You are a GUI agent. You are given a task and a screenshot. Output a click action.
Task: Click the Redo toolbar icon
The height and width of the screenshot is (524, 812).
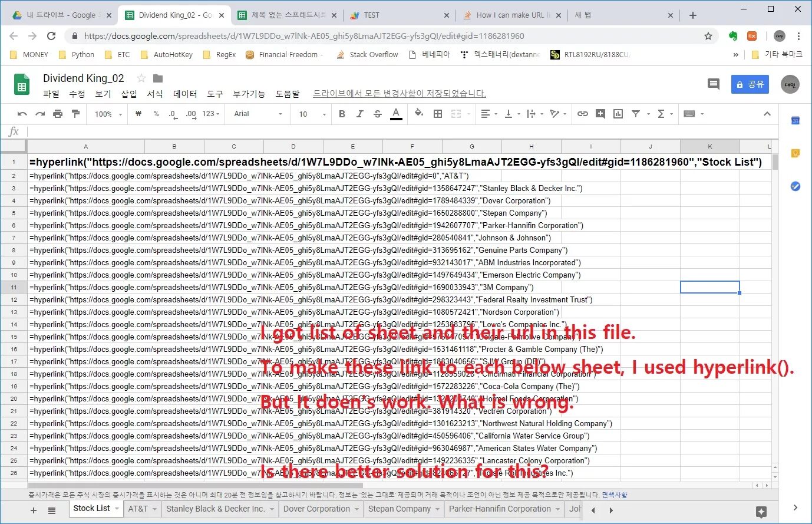click(x=40, y=114)
